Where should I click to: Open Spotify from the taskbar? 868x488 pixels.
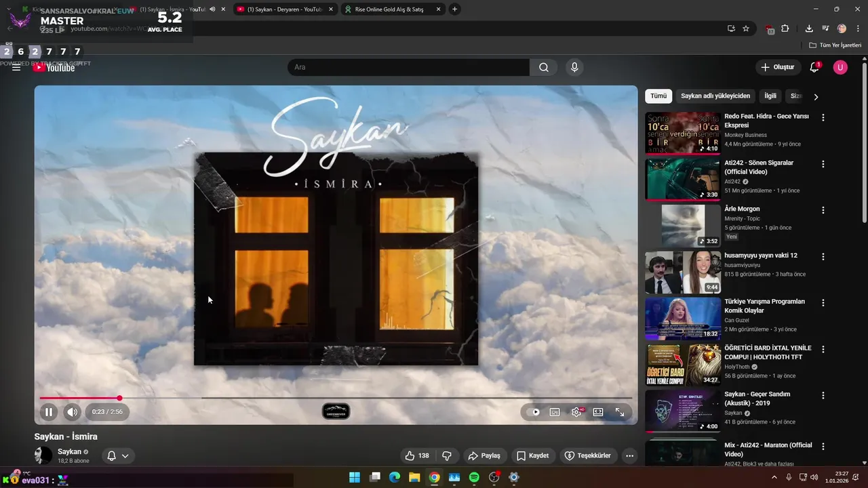[474, 477]
